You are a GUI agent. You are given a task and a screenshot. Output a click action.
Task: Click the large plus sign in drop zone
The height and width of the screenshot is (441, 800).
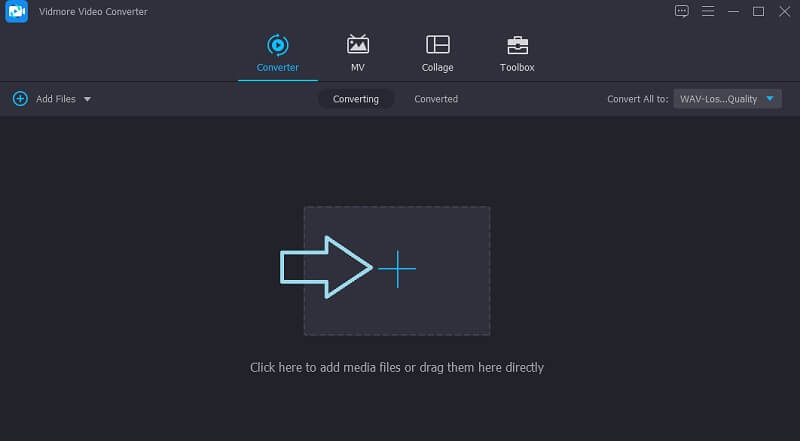click(x=397, y=269)
